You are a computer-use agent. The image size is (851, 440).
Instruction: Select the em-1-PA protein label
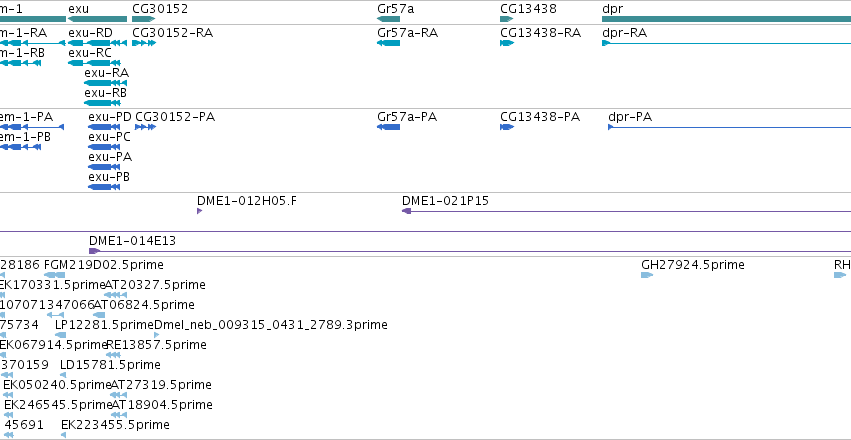27,117
